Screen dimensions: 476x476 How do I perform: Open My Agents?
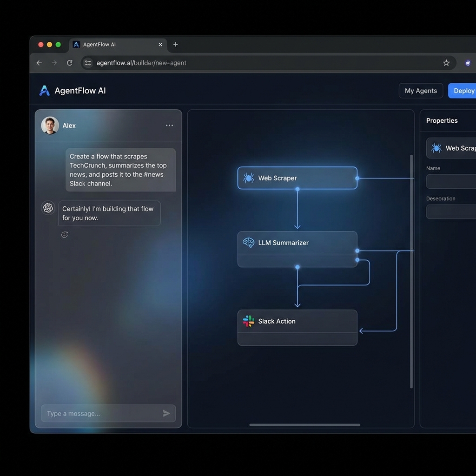pos(421,91)
